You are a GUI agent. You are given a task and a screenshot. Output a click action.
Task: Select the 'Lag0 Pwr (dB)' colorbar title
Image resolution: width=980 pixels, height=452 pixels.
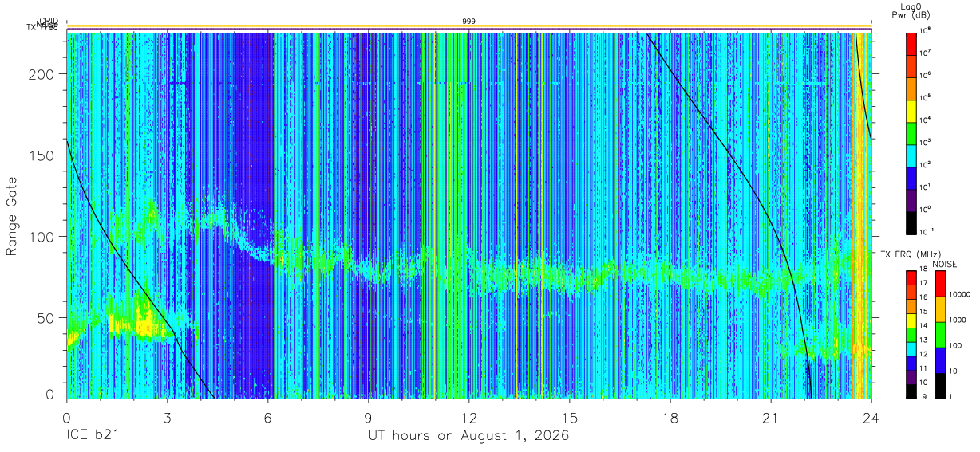click(913, 10)
